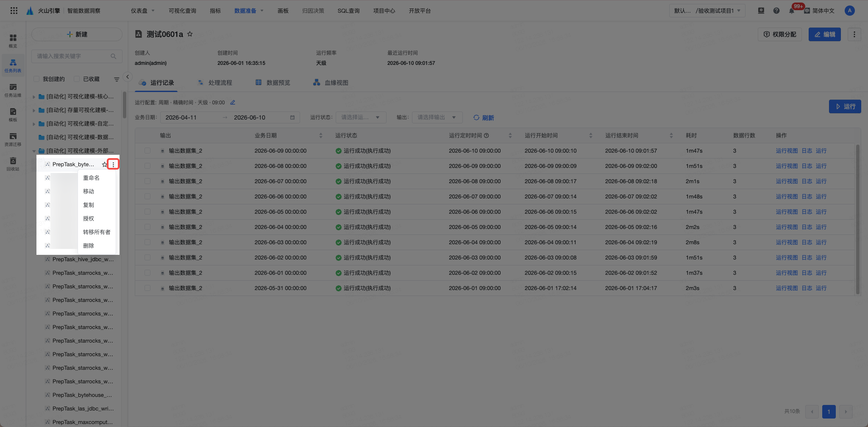Collapse the 可视化建模-外部 folder
The image size is (868, 427).
point(34,151)
